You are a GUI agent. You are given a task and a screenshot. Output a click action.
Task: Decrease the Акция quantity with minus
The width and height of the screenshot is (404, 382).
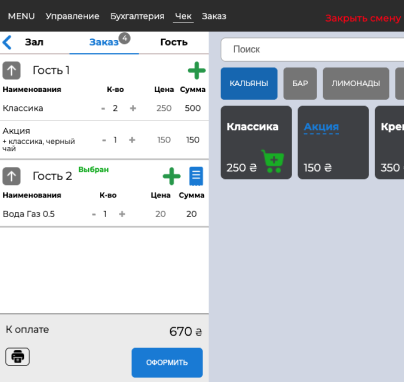pyautogui.click(x=104, y=140)
